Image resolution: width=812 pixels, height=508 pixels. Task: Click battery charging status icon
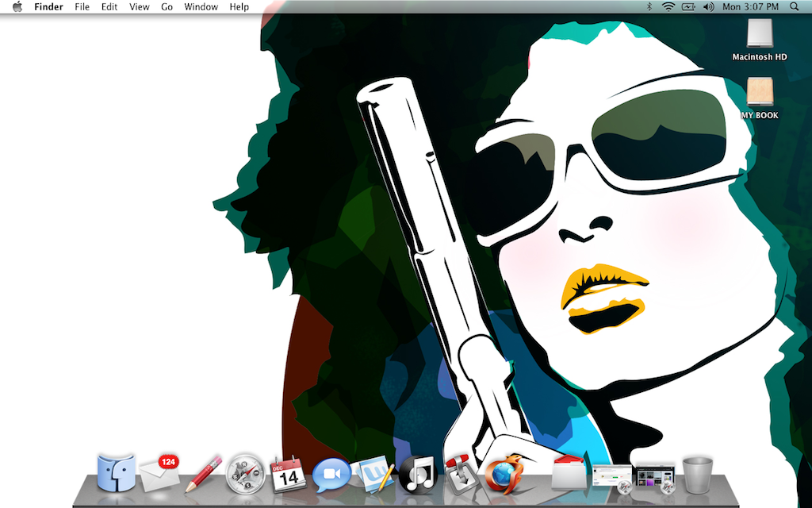click(688, 6)
